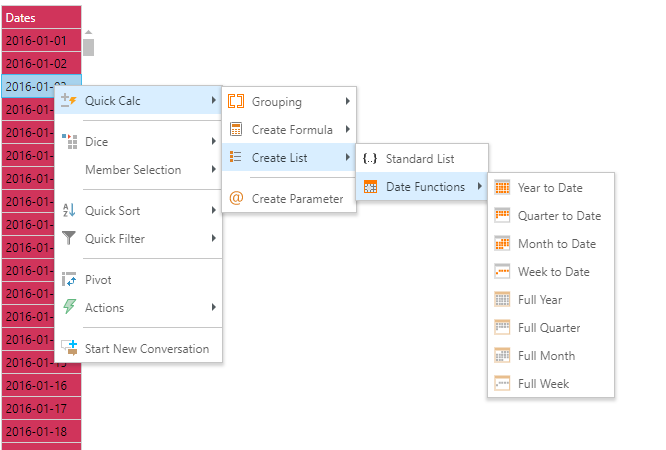The height and width of the screenshot is (450, 666).
Task: Choose the Week to Date option
Action: click(551, 272)
